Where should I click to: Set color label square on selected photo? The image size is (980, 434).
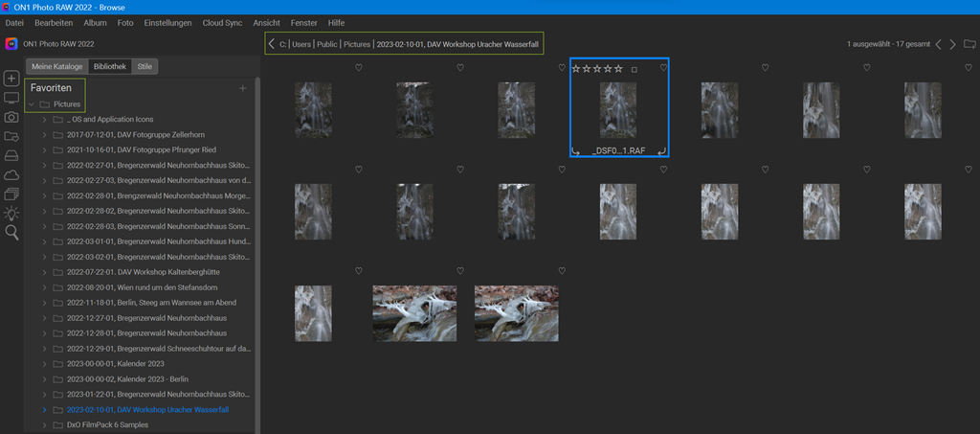tap(635, 69)
